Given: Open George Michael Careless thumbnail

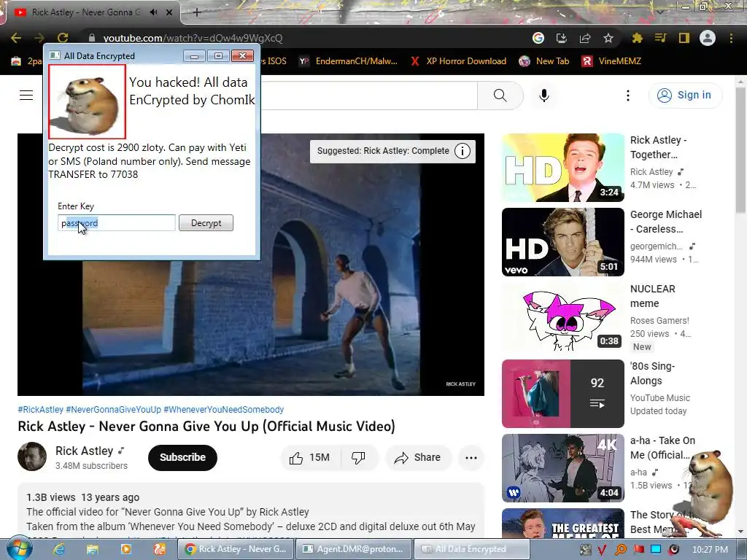Looking at the screenshot, I should pyautogui.click(x=562, y=242).
